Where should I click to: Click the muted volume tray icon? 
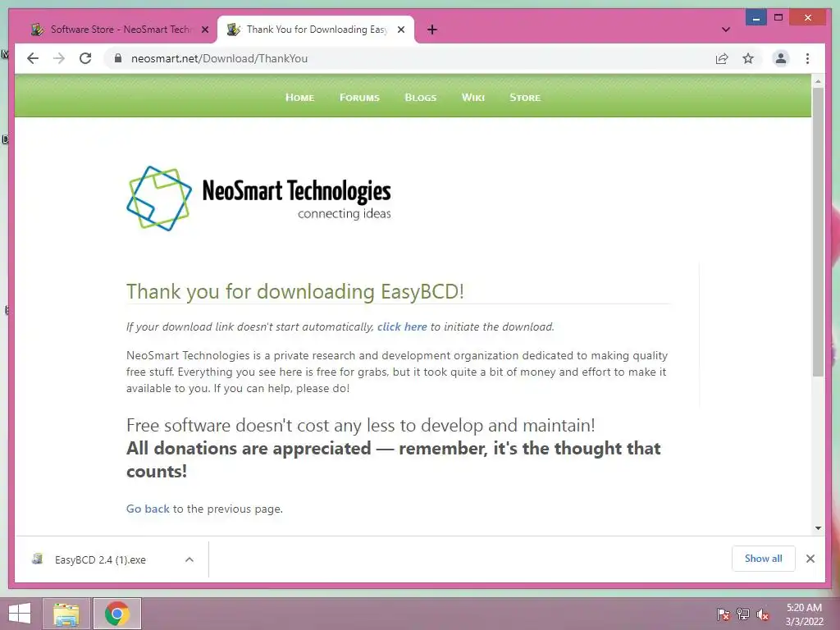click(x=763, y=614)
